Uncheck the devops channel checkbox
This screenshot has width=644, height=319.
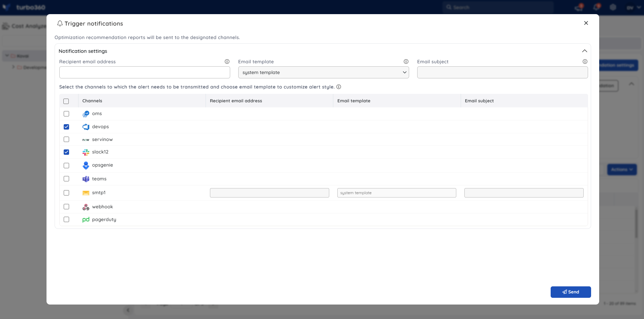(66, 127)
